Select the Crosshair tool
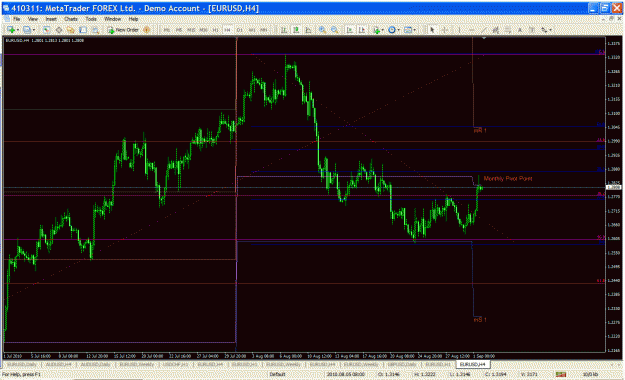 [x=444, y=30]
